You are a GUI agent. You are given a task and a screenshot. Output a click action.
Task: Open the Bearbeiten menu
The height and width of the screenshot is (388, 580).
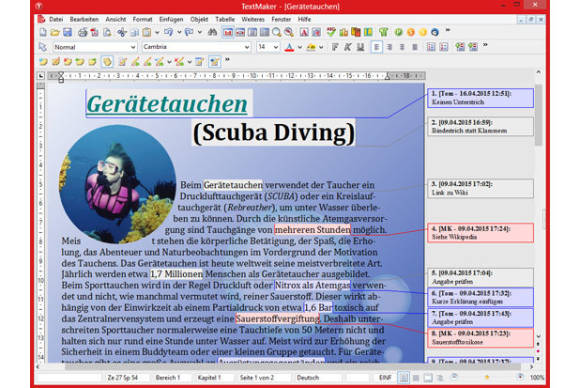[84, 19]
